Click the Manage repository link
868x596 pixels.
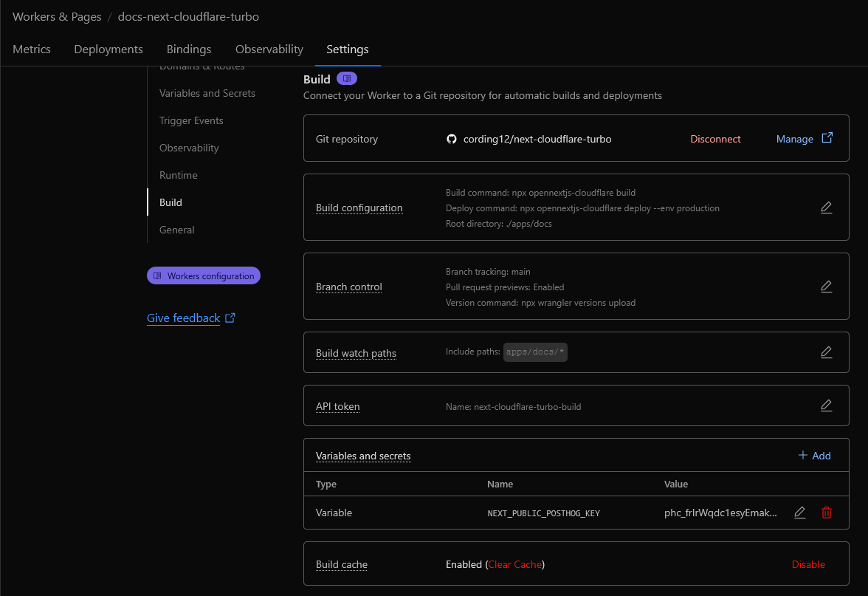pyautogui.click(x=794, y=139)
